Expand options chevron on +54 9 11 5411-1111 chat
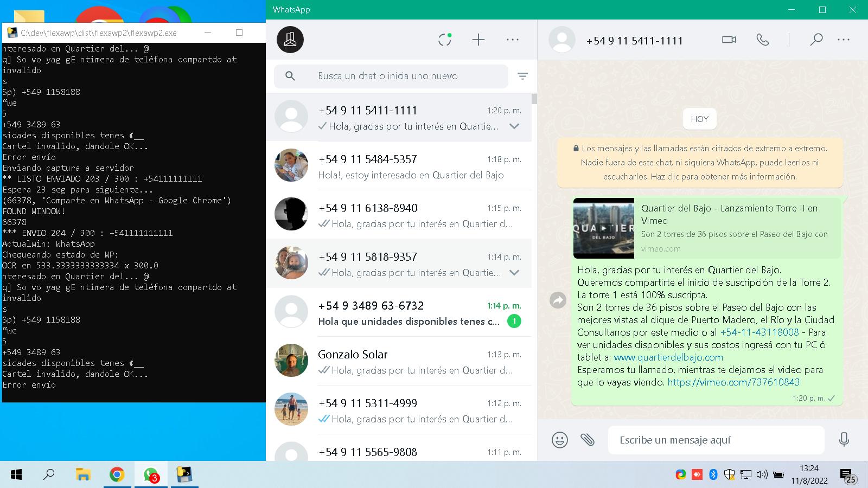Screen dimensions: 868x488 tap(514, 126)
